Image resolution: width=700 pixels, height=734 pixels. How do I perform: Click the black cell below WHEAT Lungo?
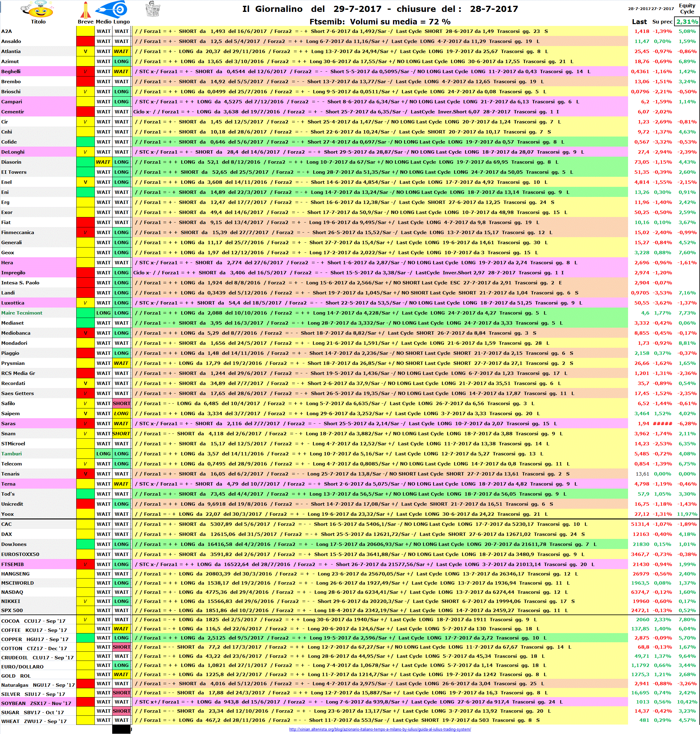tap(122, 729)
